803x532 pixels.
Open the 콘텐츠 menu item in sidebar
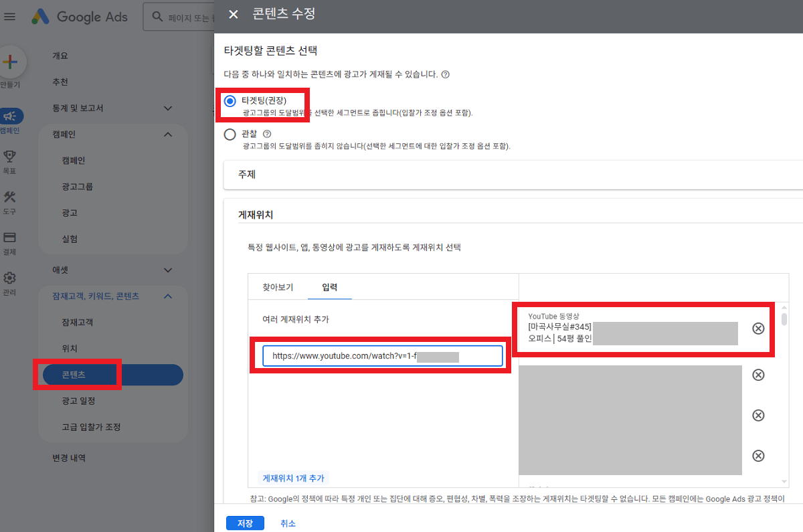tap(78, 375)
